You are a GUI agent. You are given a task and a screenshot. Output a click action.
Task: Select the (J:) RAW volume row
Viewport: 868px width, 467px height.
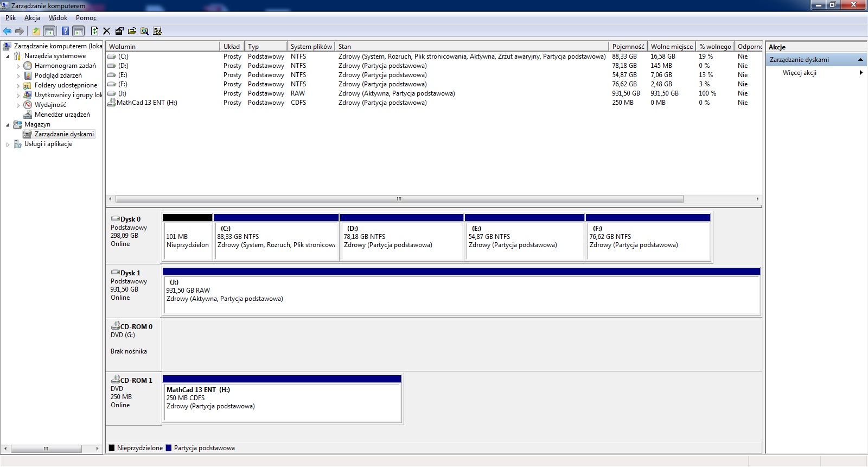[434, 93]
